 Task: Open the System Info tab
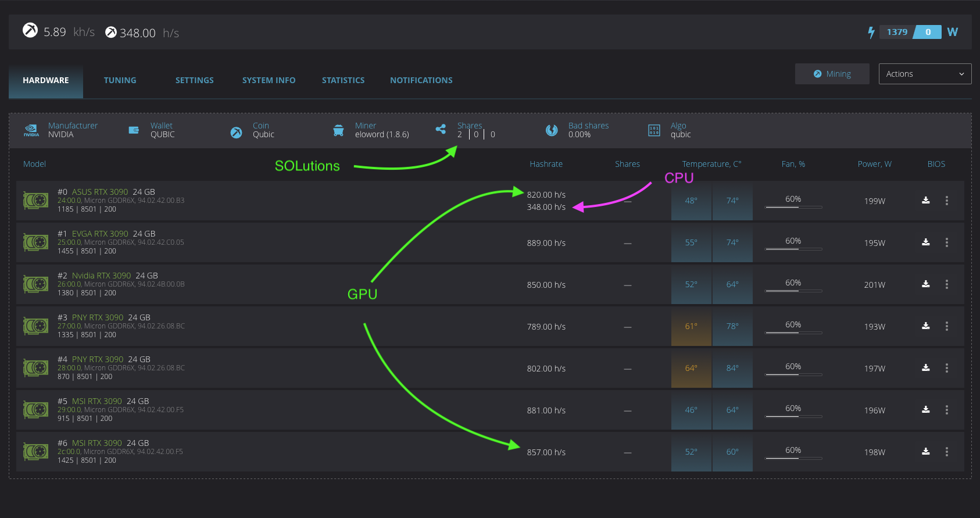tap(269, 81)
